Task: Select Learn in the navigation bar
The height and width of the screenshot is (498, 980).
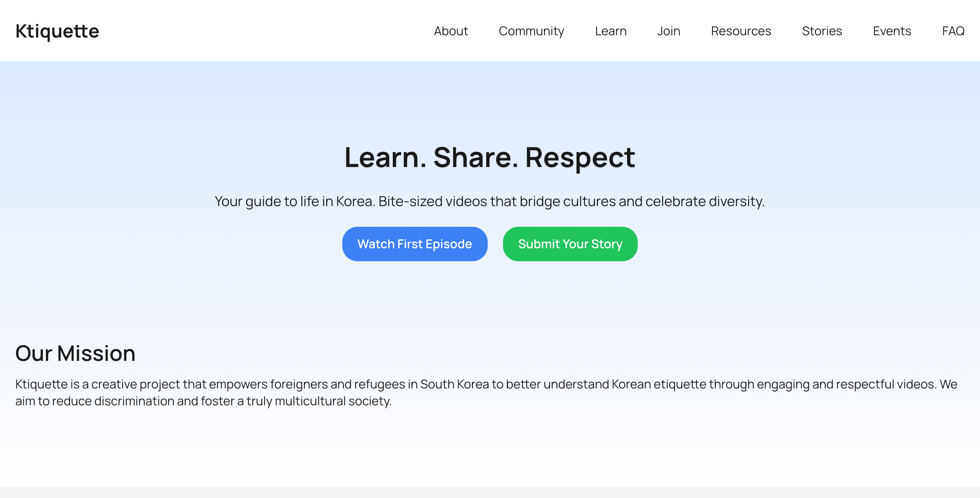Action: [611, 31]
